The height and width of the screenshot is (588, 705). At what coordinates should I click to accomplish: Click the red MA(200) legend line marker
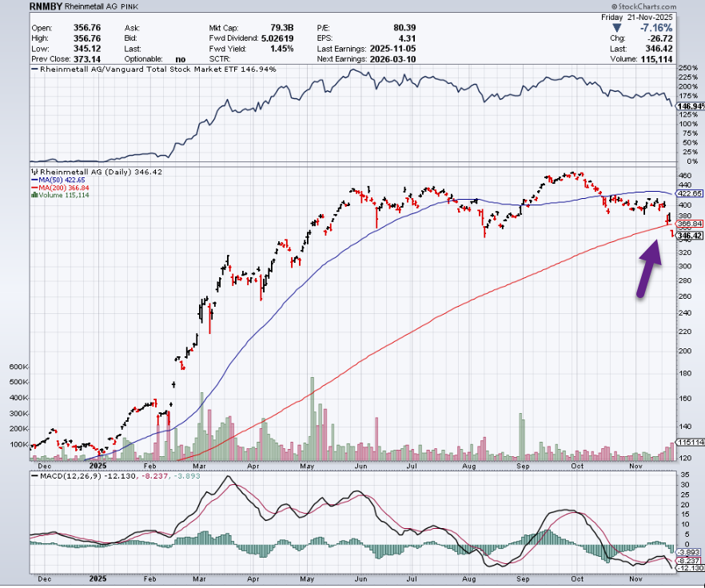pyautogui.click(x=33, y=188)
